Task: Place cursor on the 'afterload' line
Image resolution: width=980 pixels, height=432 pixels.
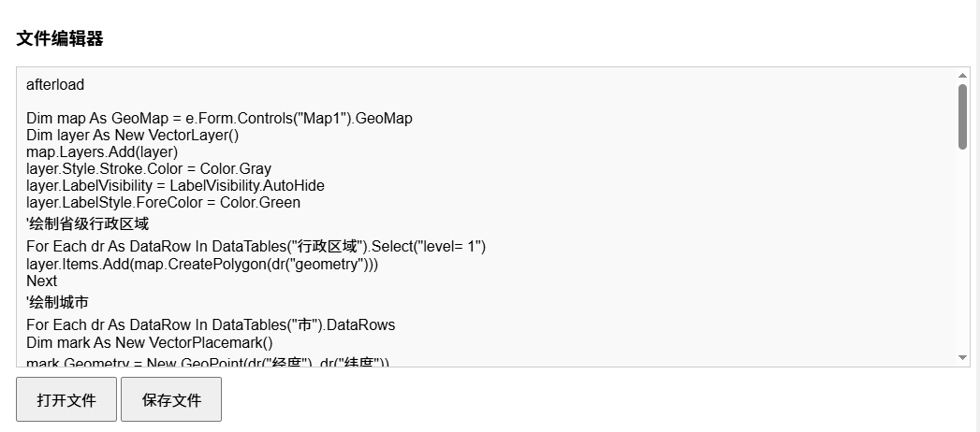Action: pos(55,85)
